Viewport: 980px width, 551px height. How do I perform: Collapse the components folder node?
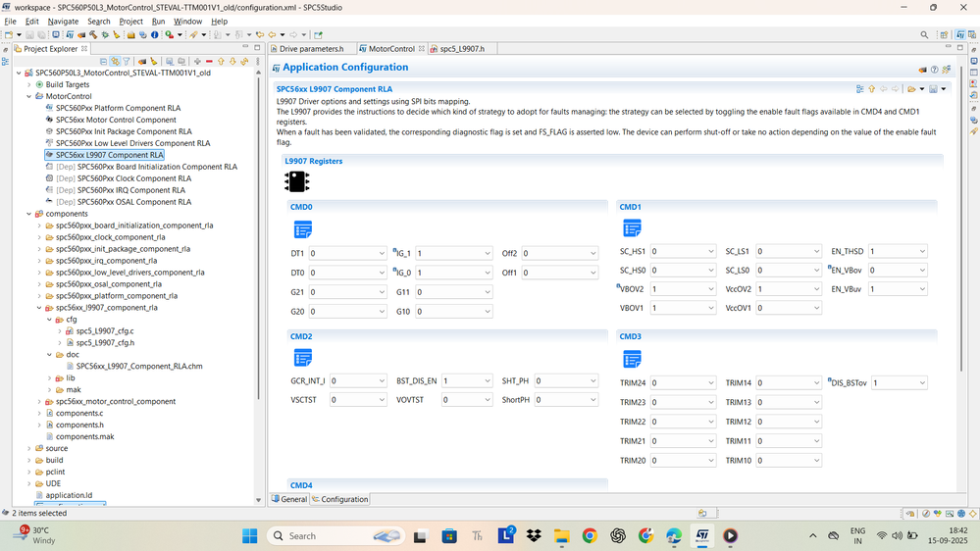tap(28, 214)
